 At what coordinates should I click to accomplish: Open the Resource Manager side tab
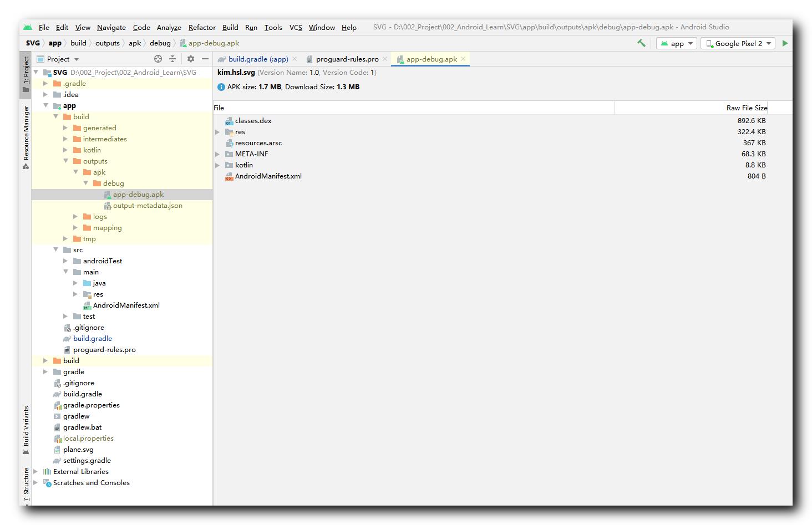(x=26, y=137)
